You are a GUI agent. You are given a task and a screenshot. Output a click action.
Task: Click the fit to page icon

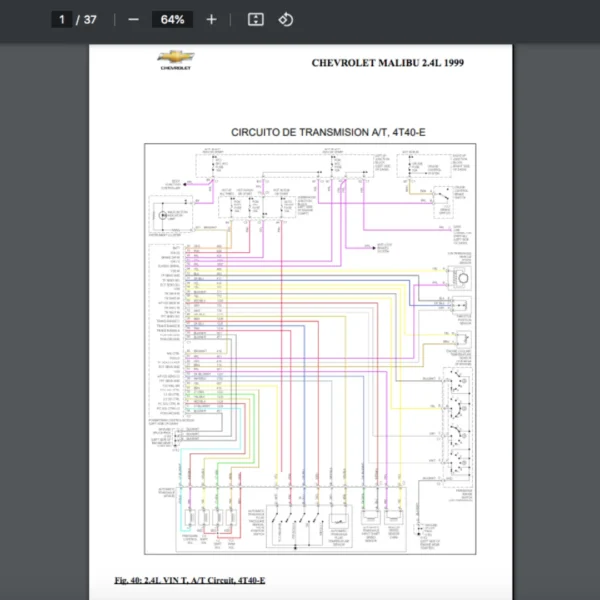[255, 20]
